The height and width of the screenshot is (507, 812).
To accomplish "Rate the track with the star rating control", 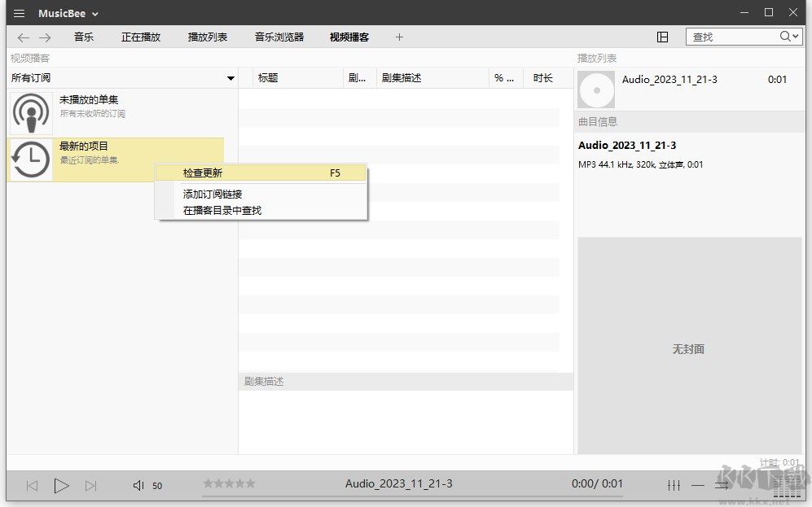I will [228, 483].
